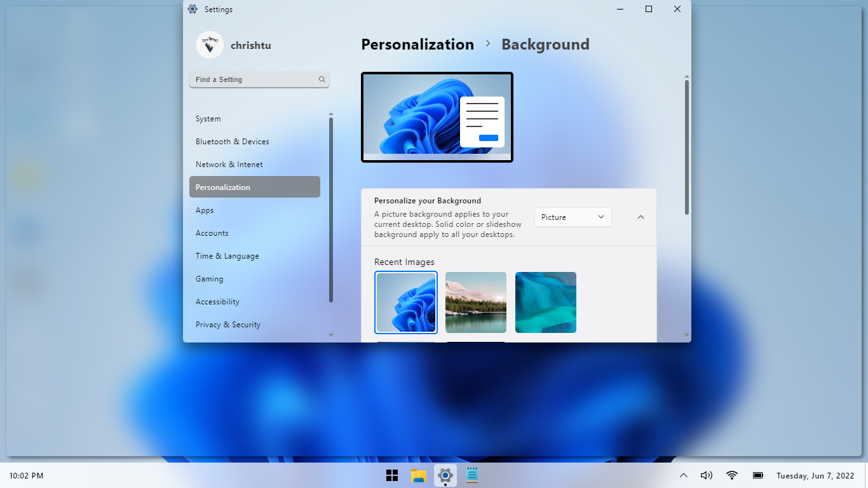Screen dimensions: 868x488
Task: Open the Start menu from the taskbar
Action: click(392, 475)
